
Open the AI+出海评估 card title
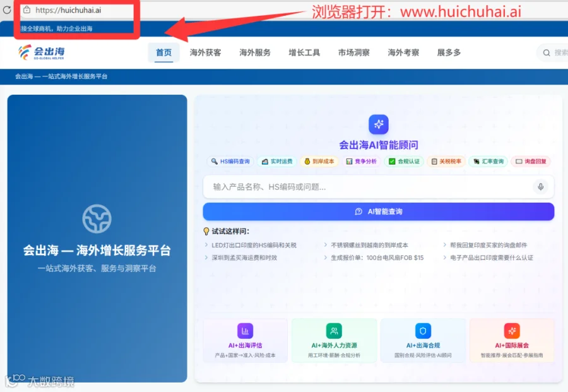click(246, 345)
